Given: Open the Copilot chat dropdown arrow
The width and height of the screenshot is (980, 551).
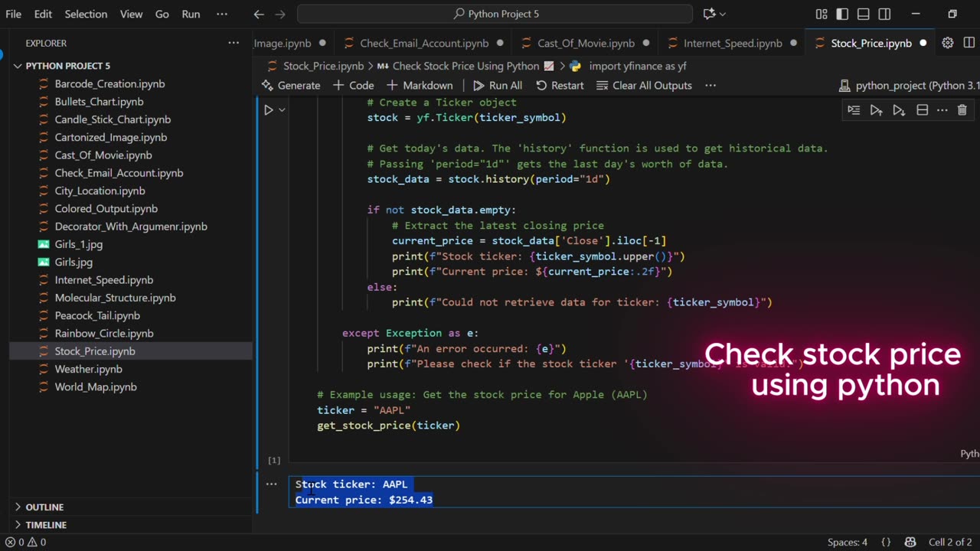Looking at the screenshot, I should [723, 14].
